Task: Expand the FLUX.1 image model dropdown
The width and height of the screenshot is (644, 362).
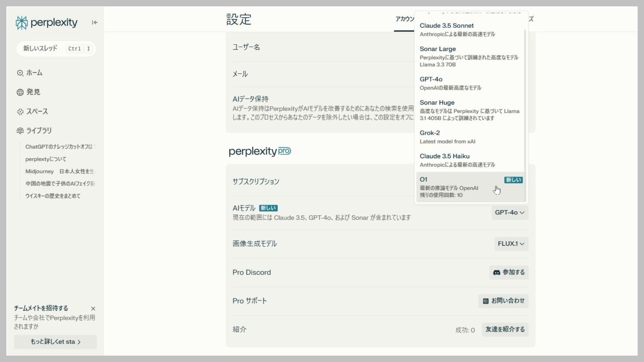Action: point(511,244)
